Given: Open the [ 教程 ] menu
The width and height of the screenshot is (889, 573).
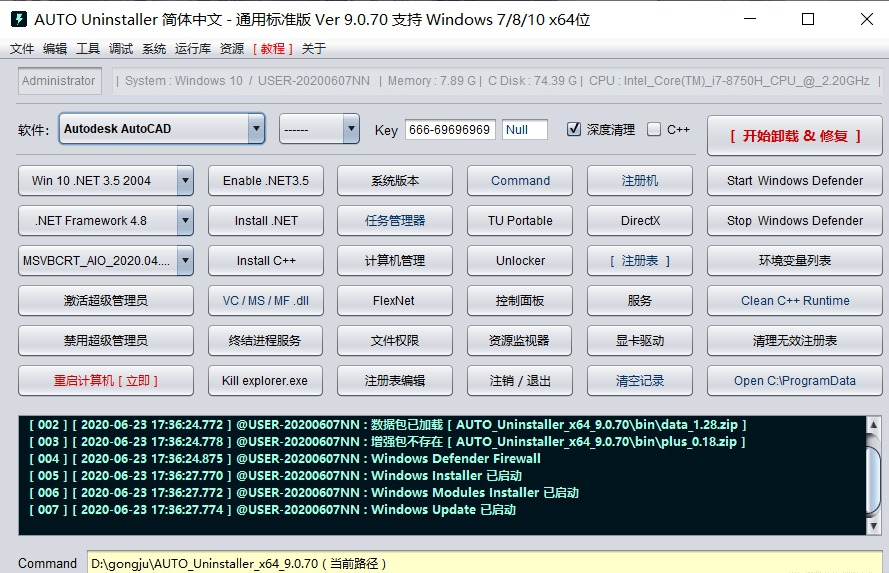Looking at the screenshot, I should point(273,49).
